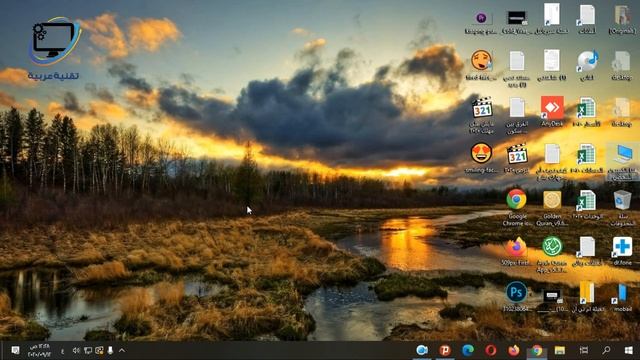Select the dr.fone desktop shortcut
This screenshot has width=640, height=360.
(622, 251)
